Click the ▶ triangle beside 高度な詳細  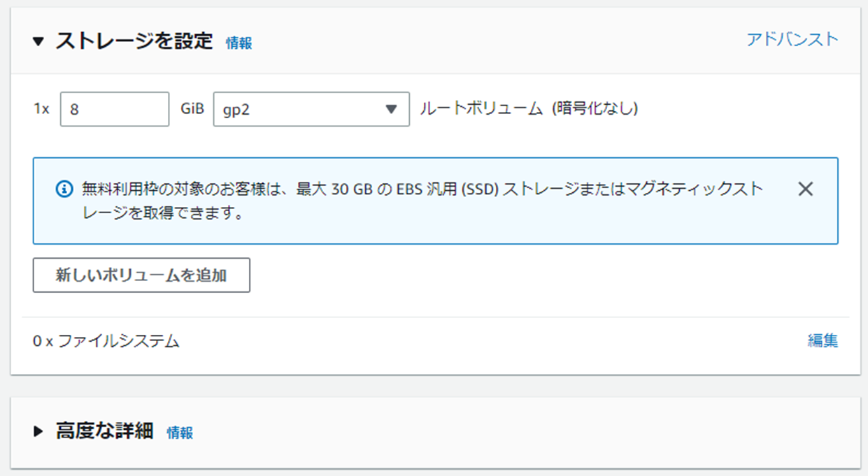click(x=38, y=432)
